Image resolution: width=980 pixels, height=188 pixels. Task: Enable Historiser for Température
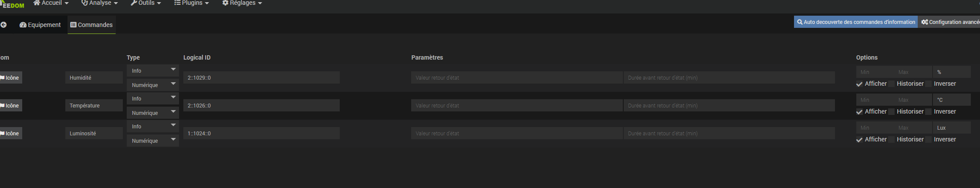click(x=892, y=112)
